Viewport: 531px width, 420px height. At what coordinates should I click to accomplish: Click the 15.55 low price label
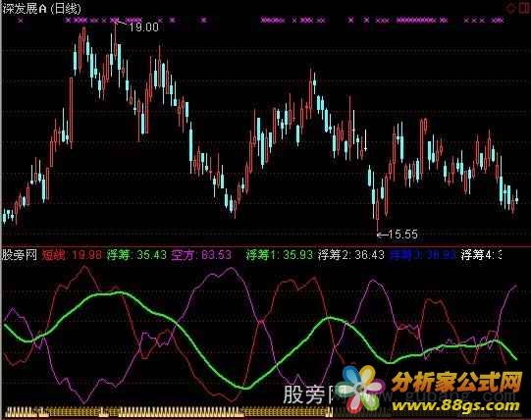(x=402, y=235)
